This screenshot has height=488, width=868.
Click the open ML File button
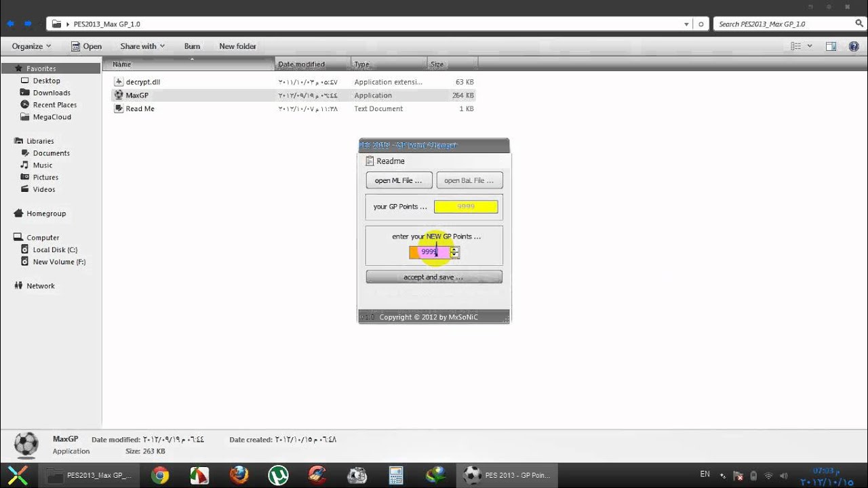[399, 180]
